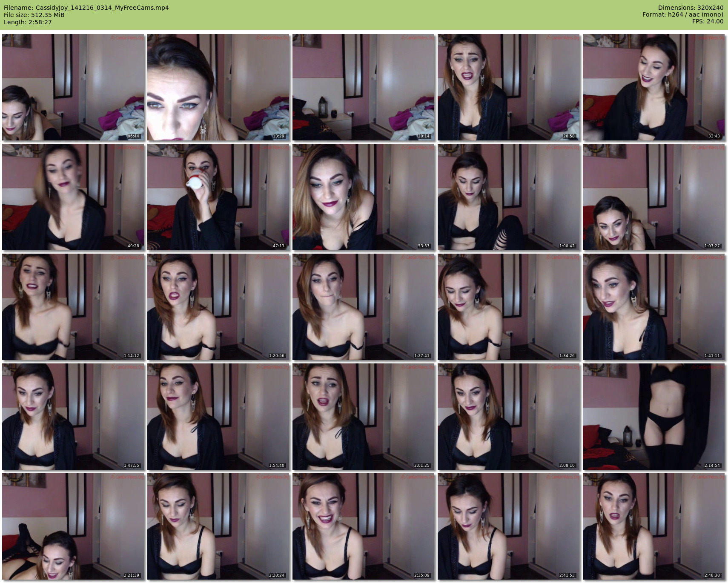This screenshot has width=728, height=583.
Task: Select the thumbnail stamped 1:54:40
Action: (218, 417)
